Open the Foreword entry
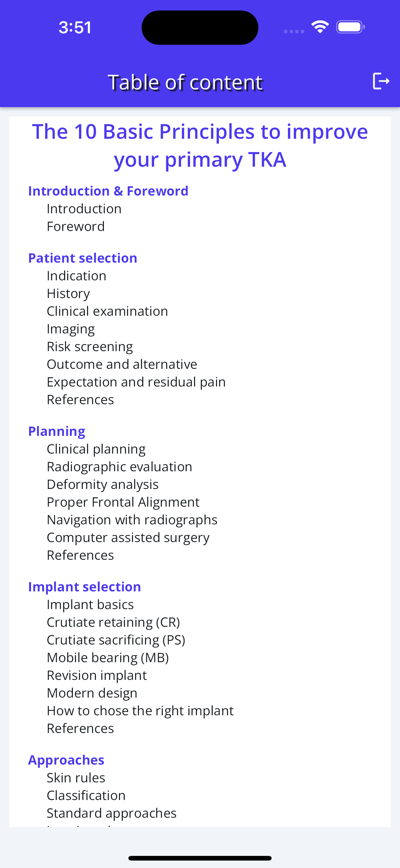The image size is (400, 868). click(x=76, y=226)
